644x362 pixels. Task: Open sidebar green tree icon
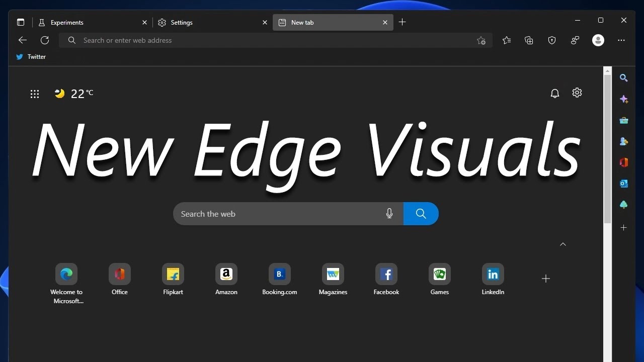point(624,205)
